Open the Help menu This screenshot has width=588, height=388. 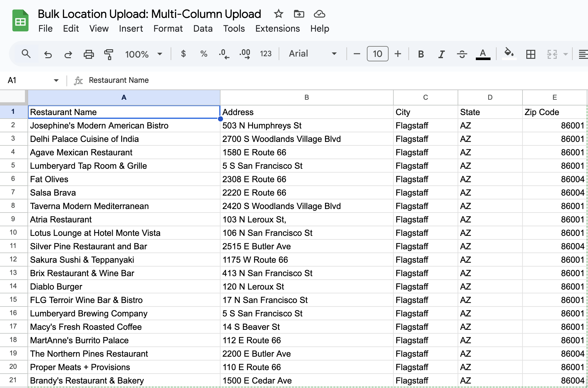click(x=320, y=28)
